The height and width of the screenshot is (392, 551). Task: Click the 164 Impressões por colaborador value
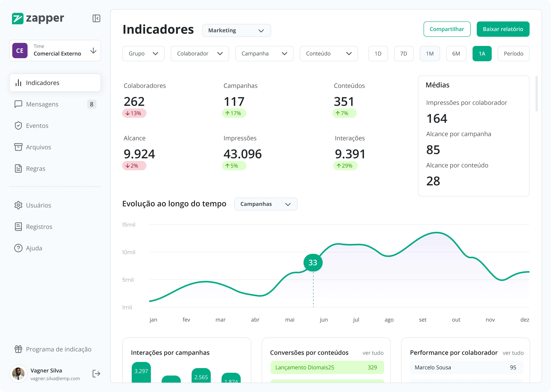point(437,118)
